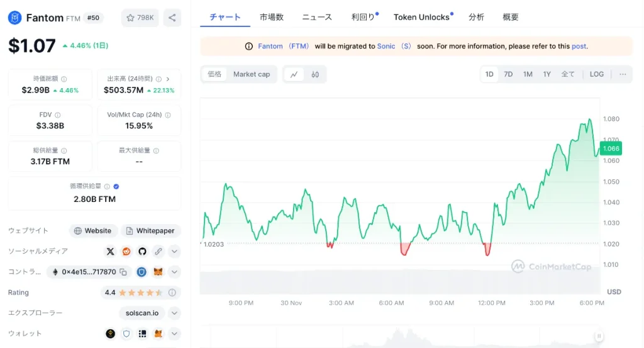Open the X (Twitter) social link

[x=111, y=252]
